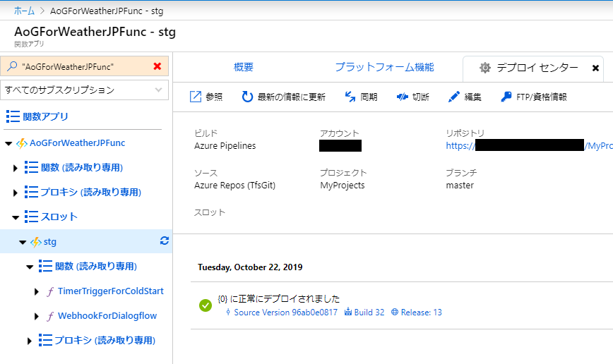Open the スロット list item
613x364 pixels.
(59, 217)
